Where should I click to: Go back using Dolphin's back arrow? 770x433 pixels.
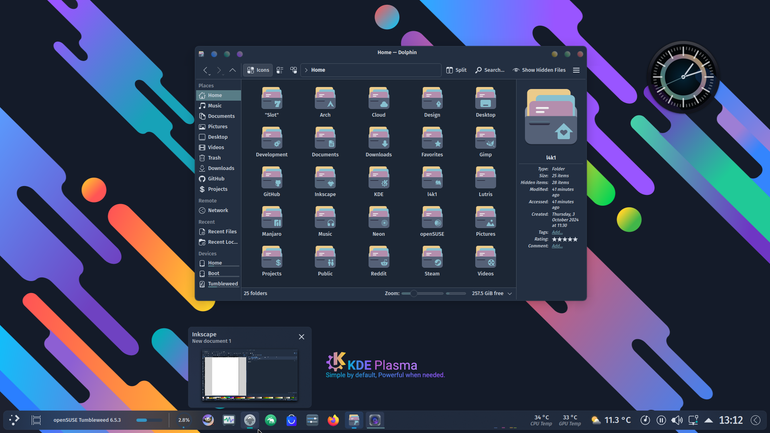(x=206, y=70)
